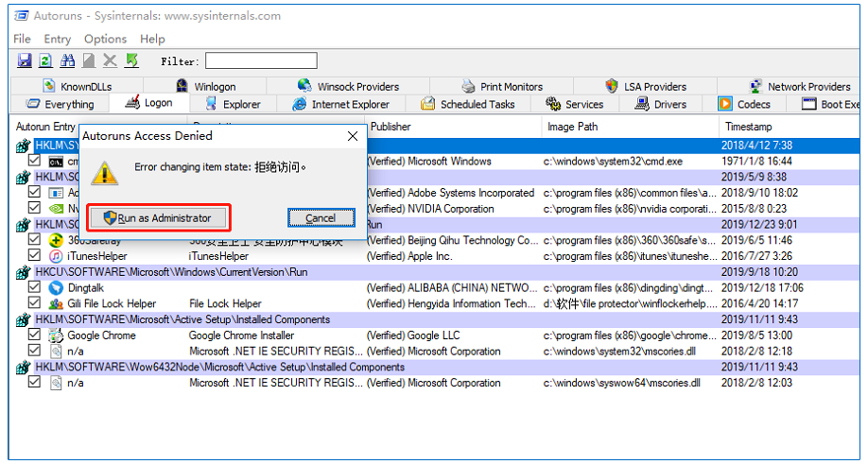Switch to the LSA Providers tab
Image resolution: width=868 pixels, height=464 pixels.
point(646,86)
